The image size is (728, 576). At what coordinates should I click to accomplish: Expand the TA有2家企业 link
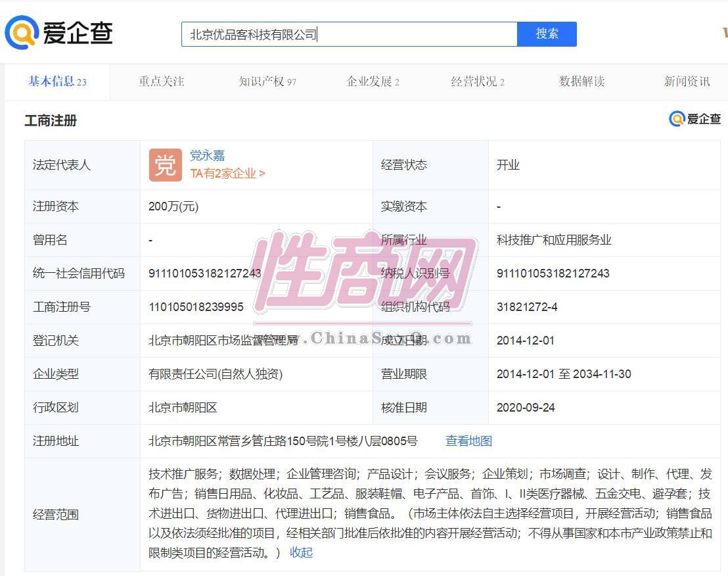(x=227, y=174)
